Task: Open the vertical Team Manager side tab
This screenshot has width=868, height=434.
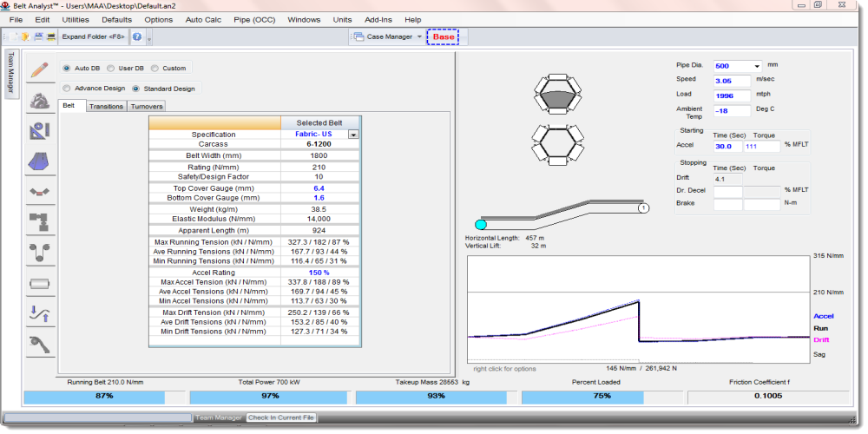Action: click(10, 75)
